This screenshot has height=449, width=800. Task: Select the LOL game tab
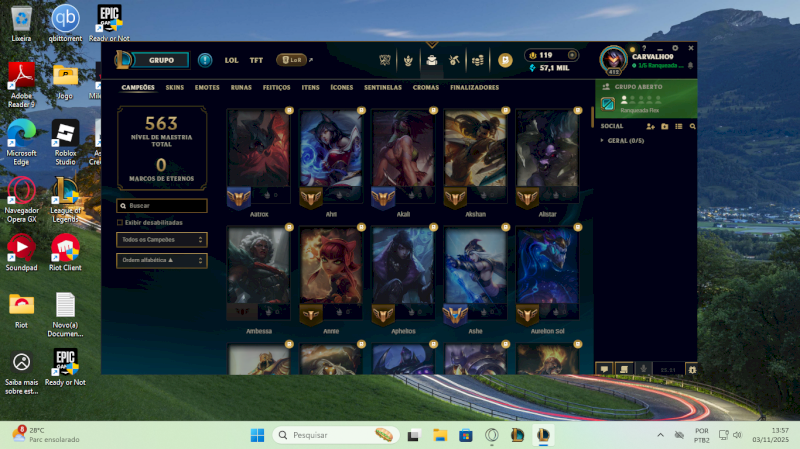click(232, 60)
